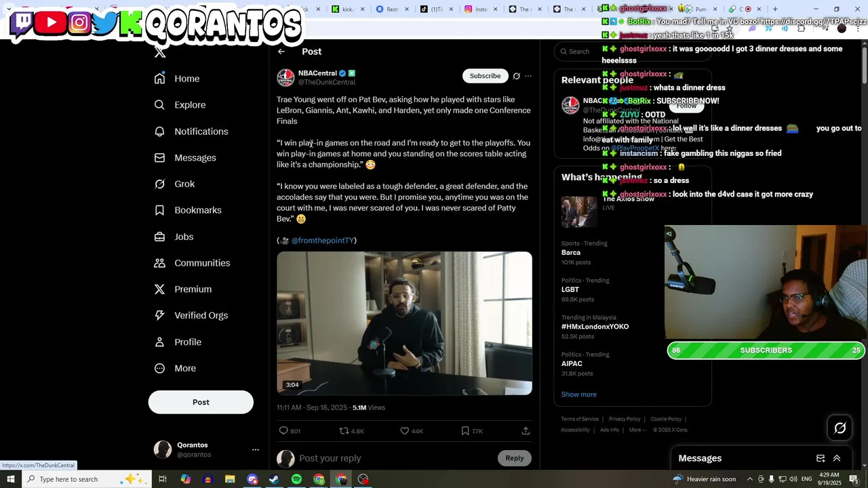Click the Bookmarks ribbon icon
This screenshot has height=488, width=868.
coord(159,210)
